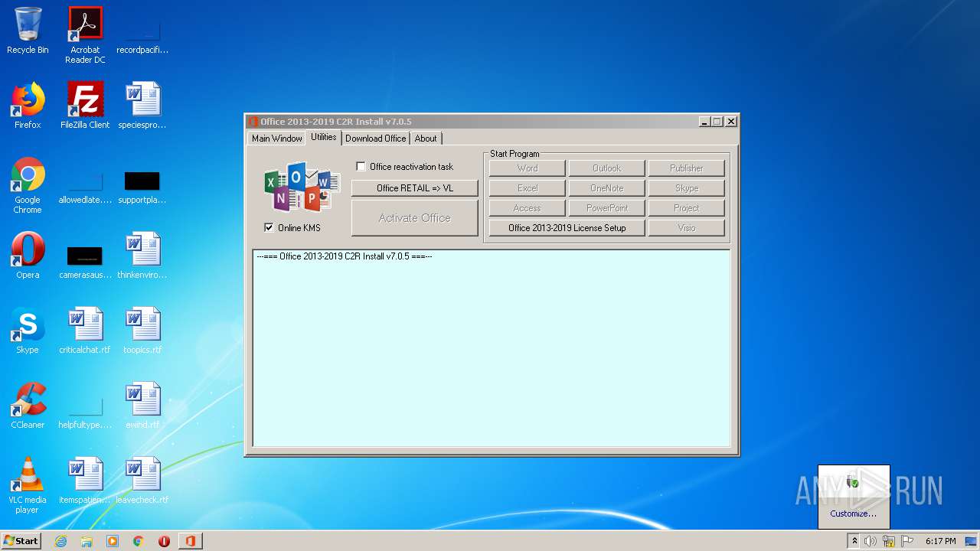Open the media player taskbar icon

coord(113,541)
